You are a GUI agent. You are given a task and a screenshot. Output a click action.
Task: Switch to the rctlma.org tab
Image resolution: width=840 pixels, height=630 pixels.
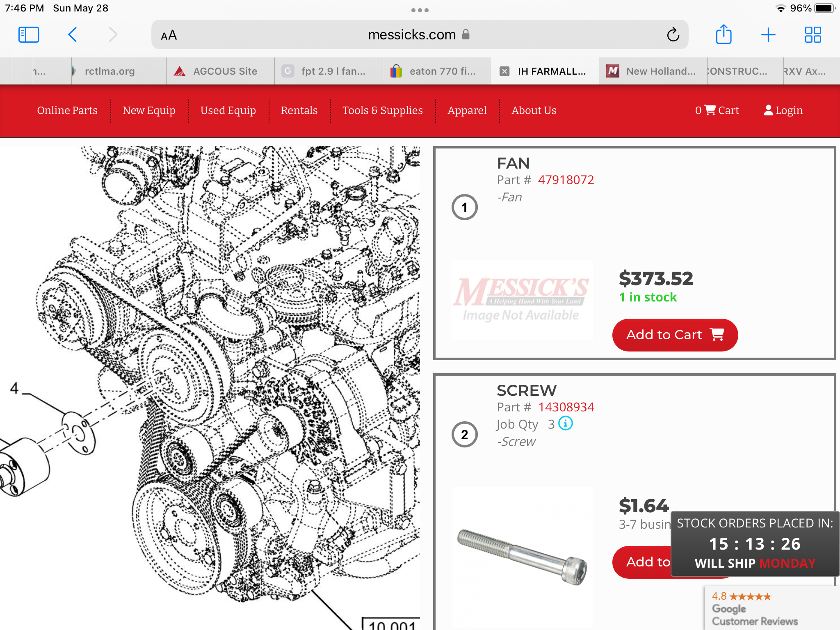119,71
